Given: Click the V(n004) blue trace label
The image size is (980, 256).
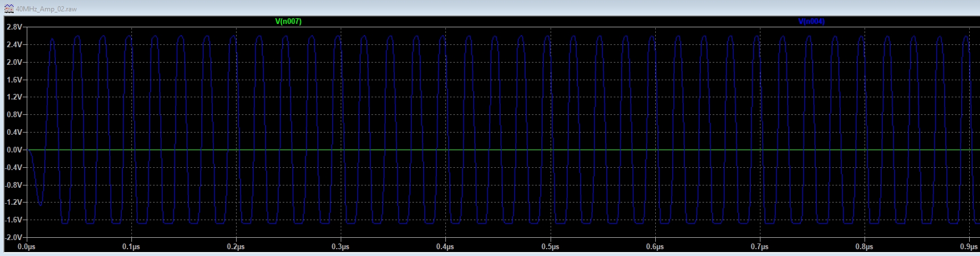Looking at the screenshot, I should click(x=811, y=22).
